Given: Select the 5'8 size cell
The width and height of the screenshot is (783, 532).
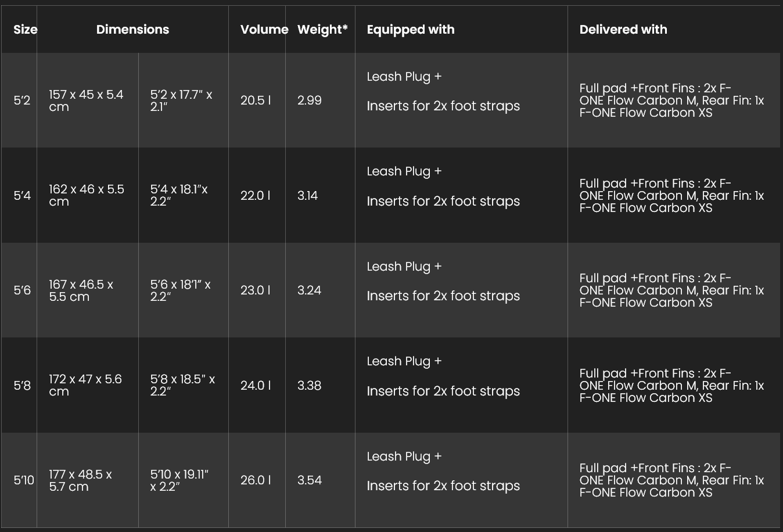Looking at the screenshot, I should tap(22, 386).
